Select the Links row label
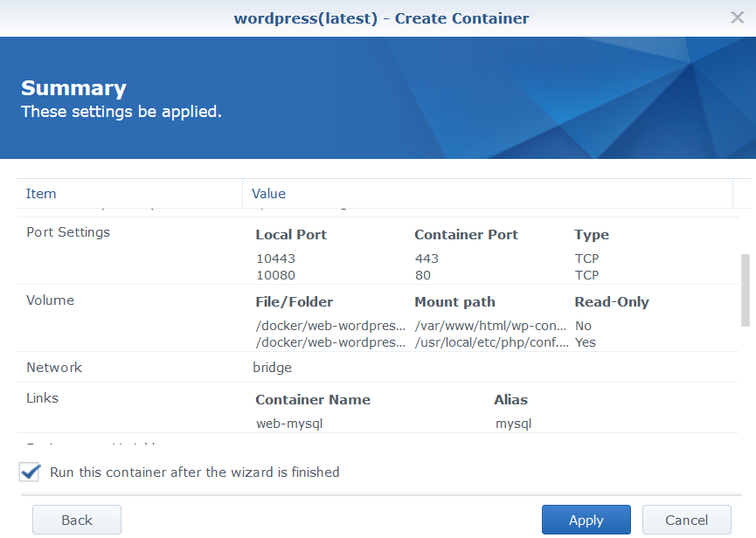The height and width of the screenshot is (538, 756). 43,398
